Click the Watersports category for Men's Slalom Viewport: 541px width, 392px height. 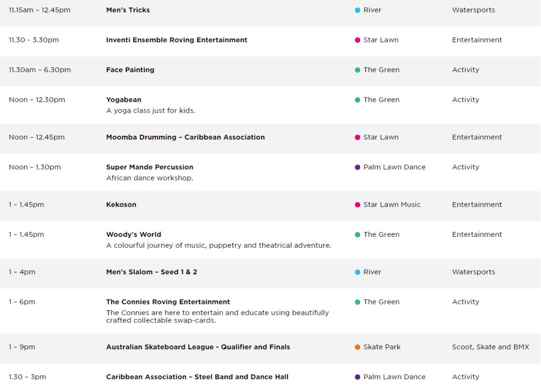click(x=473, y=272)
